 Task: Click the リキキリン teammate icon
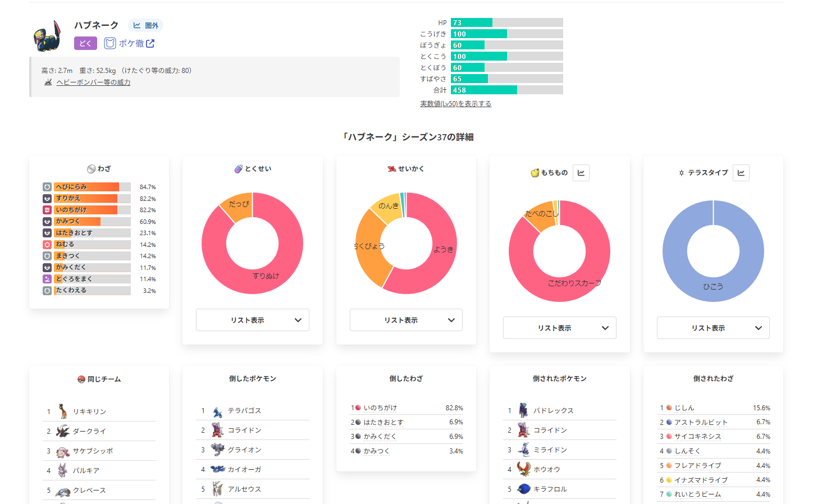63,411
